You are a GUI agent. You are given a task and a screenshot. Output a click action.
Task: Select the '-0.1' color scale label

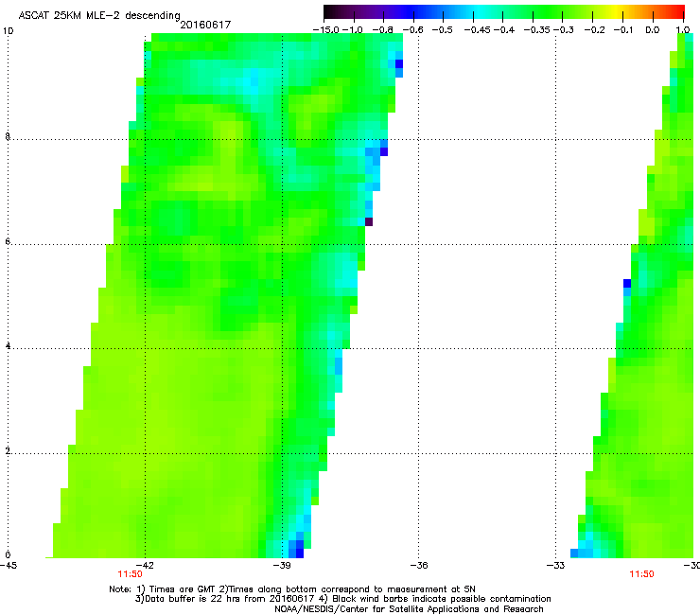(623, 30)
